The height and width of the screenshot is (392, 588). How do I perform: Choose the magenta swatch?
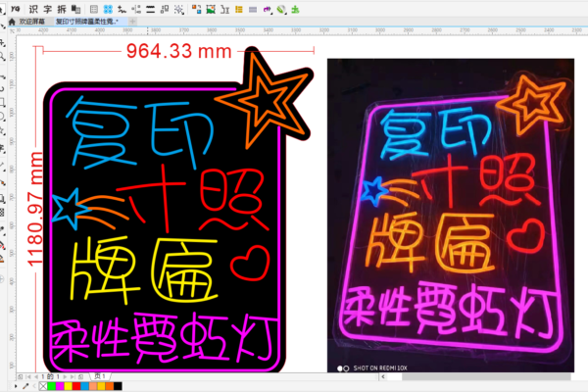60,386
